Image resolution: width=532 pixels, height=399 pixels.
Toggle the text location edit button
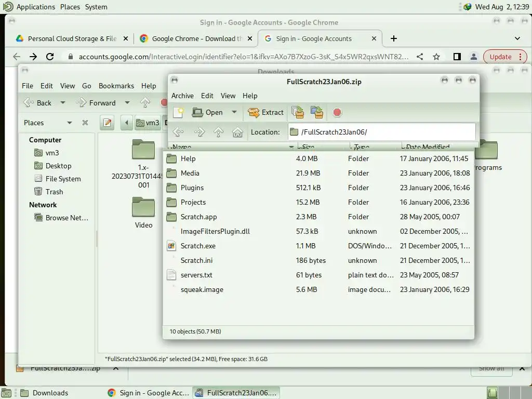pos(107,123)
